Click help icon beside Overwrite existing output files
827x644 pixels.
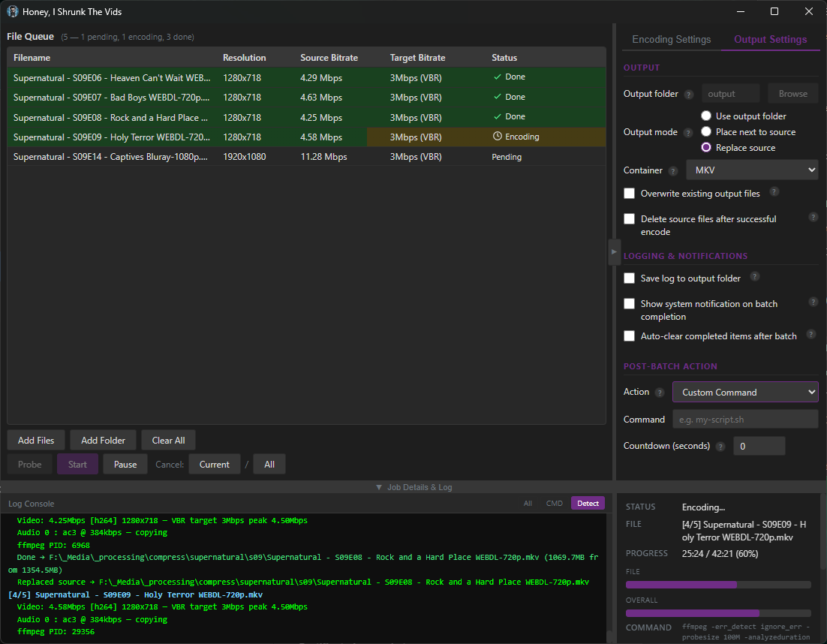774,192
